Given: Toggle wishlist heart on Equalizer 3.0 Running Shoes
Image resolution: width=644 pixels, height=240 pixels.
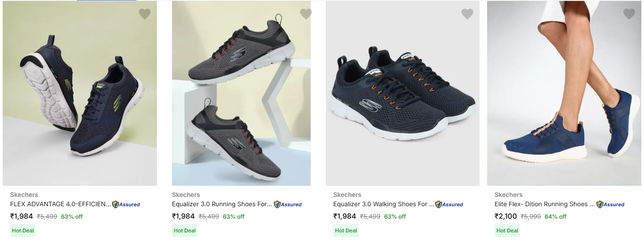Looking at the screenshot, I should pyautogui.click(x=306, y=14).
